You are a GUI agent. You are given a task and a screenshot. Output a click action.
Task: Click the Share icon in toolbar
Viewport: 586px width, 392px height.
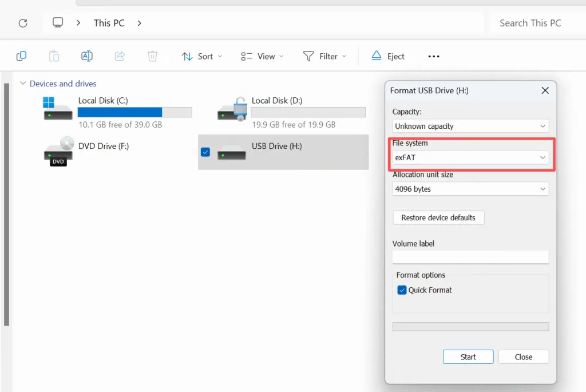coord(120,56)
